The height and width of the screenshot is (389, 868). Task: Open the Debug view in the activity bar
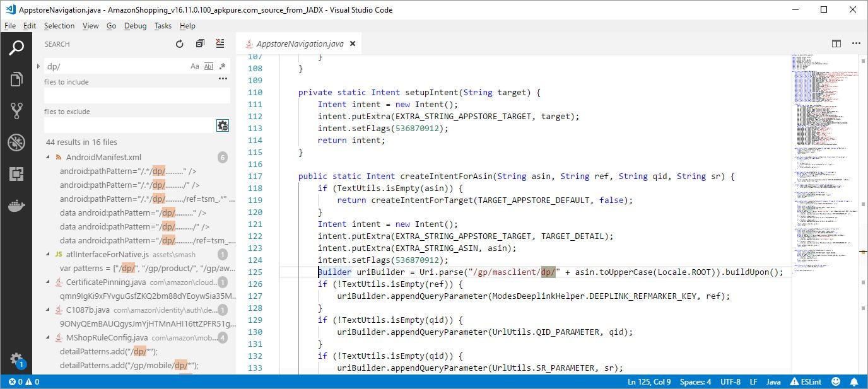coord(16,142)
